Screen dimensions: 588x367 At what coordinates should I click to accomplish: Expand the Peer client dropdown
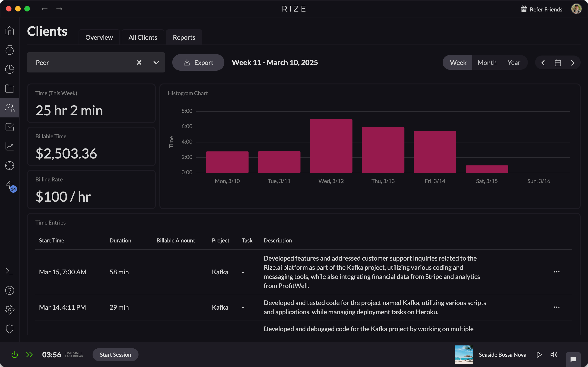[155, 62]
